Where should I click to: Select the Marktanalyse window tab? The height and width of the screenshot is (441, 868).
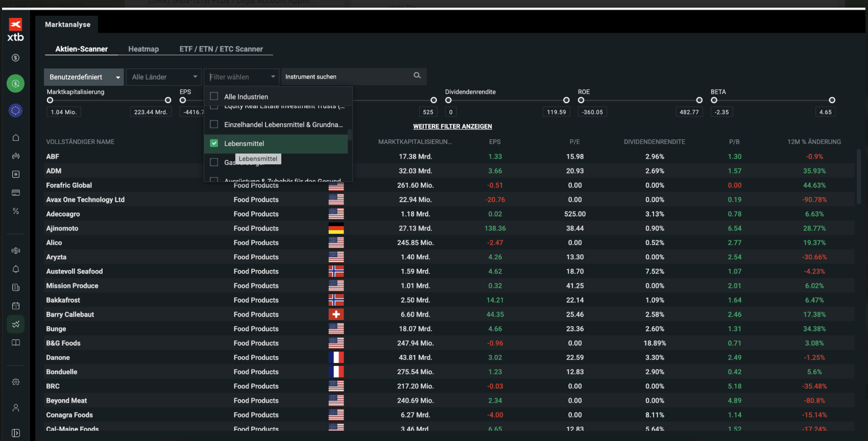[67, 24]
